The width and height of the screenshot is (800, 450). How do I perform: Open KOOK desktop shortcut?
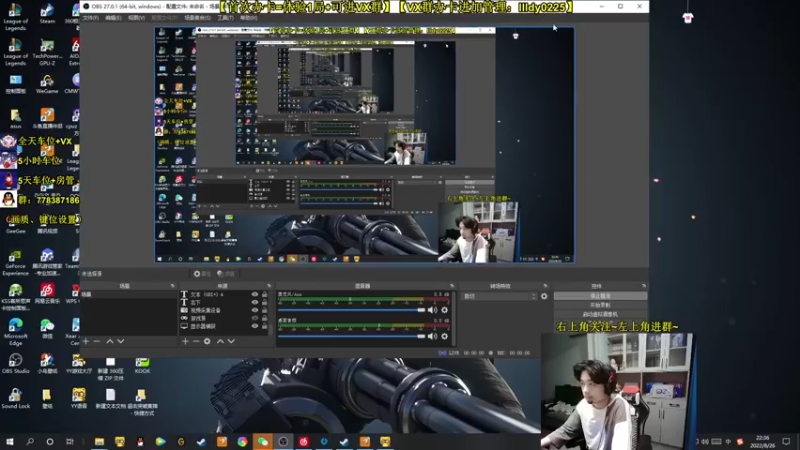tap(142, 365)
